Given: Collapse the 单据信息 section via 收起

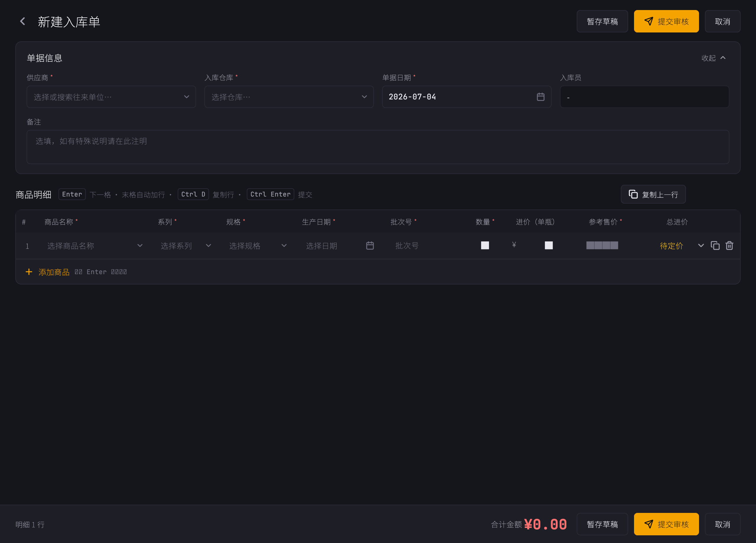Looking at the screenshot, I should pos(713,58).
